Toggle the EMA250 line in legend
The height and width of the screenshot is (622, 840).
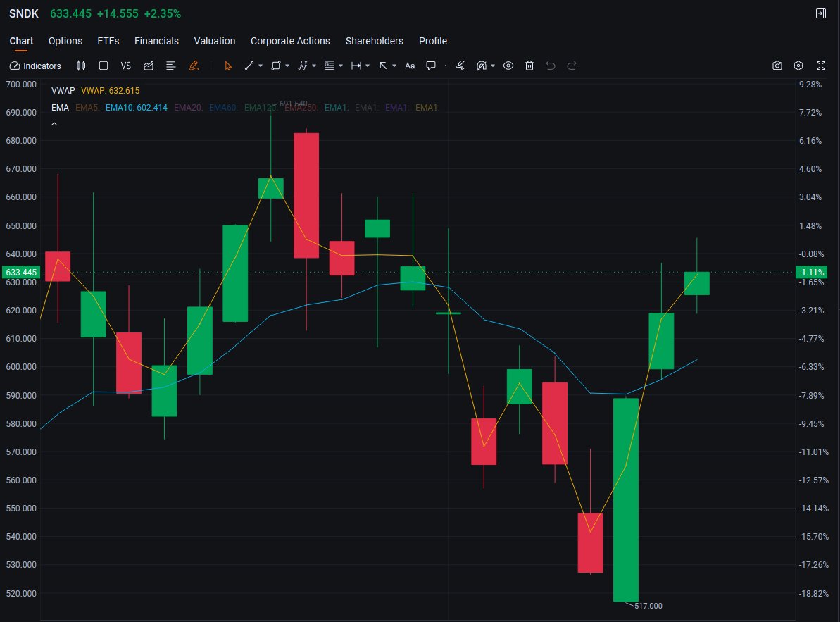pyautogui.click(x=301, y=108)
